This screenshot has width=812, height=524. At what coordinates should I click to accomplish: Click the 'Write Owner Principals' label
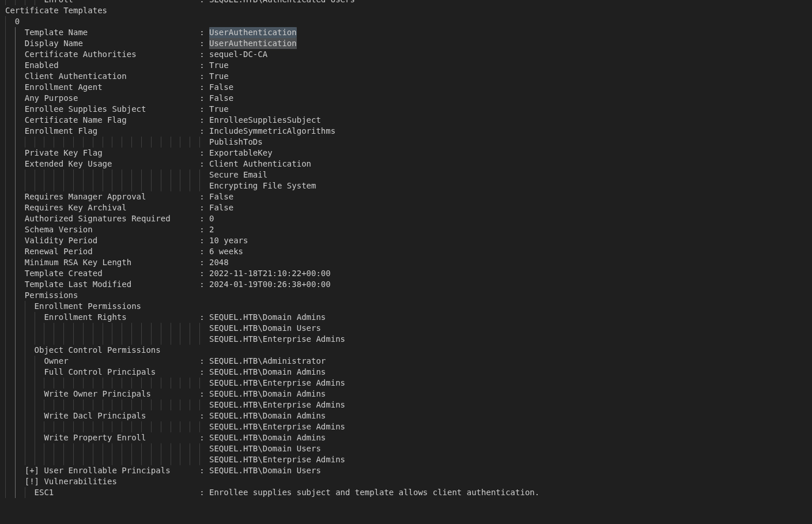tap(97, 394)
